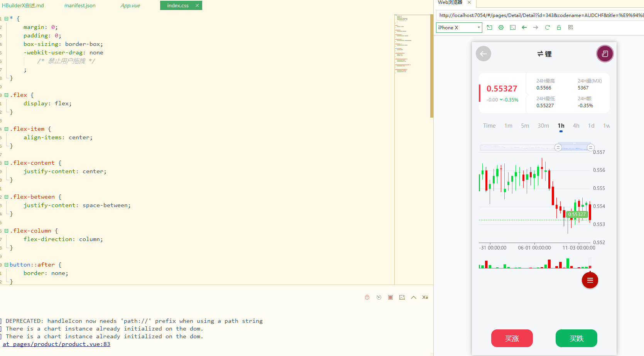The height and width of the screenshot is (356, 644).
Task: Click the red floating menu button on chart
Action: (x=590, y=280)
